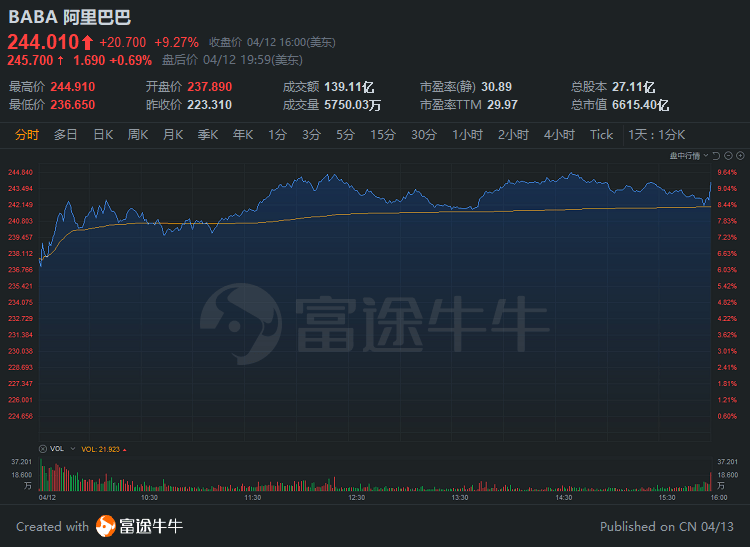Click the 14:30 time axis label

tap(563, 498)
